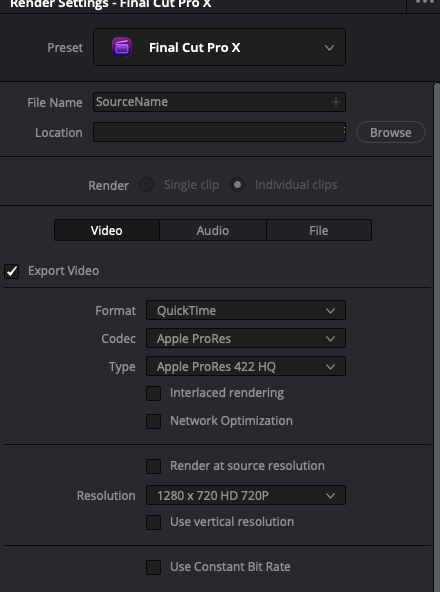Image resolution: width=440 pixels, height=592 pixels.
Task: Enable Use vertical resolution checkbox
Action: (x=153, y=522)
